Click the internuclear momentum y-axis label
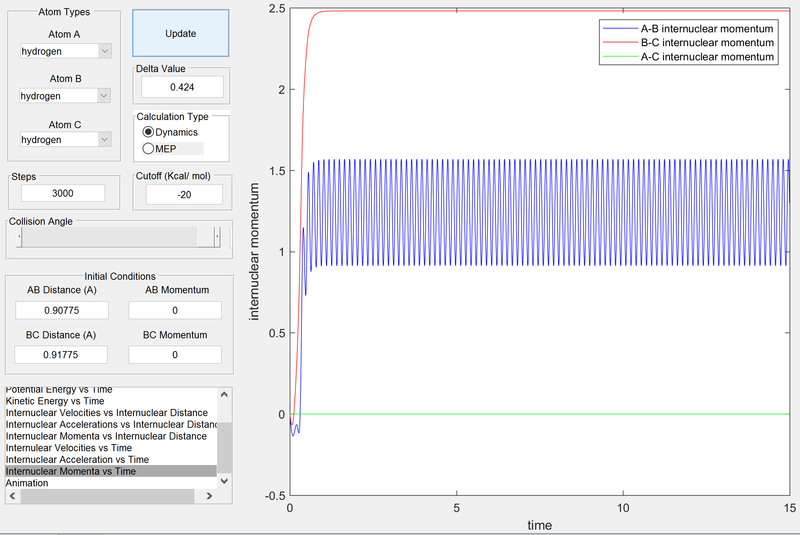Viewport: 800px width, 535px height. click(254, 251)
